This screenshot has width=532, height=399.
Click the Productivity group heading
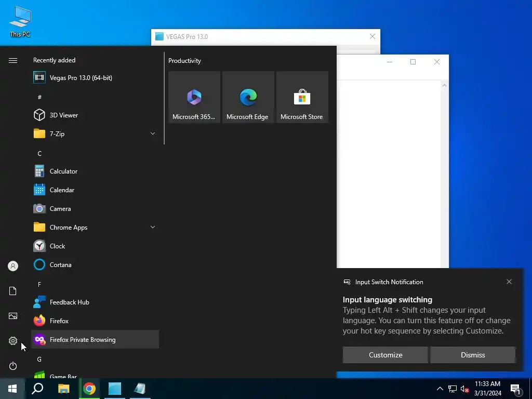point(184,61)
